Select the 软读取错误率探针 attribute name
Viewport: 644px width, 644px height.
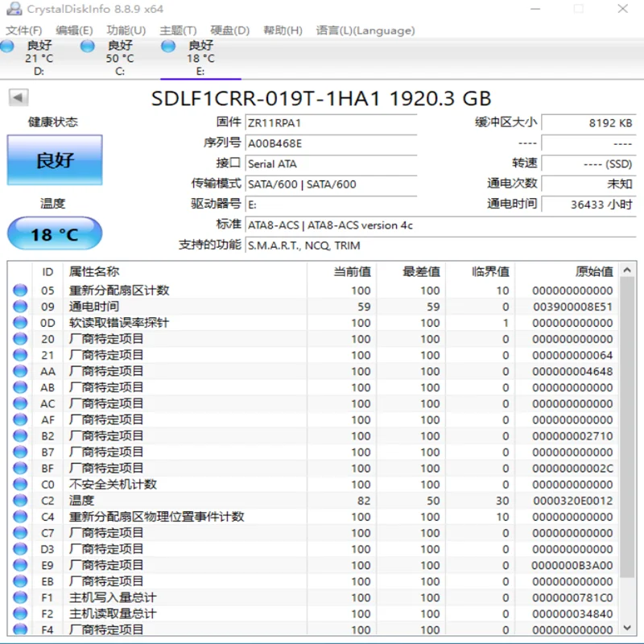(119, 323)
